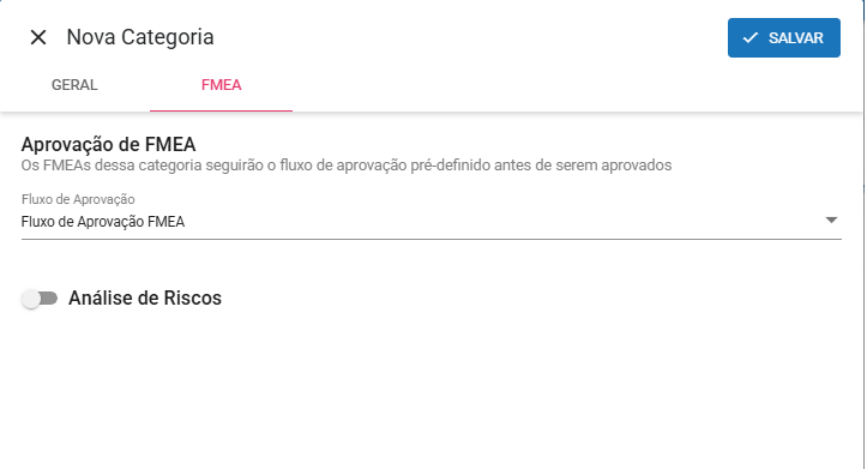The width and height of the screenshot is (865, 469).
Task: Click the pink underline beneath FMEA tab
Action: click(x=221, y=110)
